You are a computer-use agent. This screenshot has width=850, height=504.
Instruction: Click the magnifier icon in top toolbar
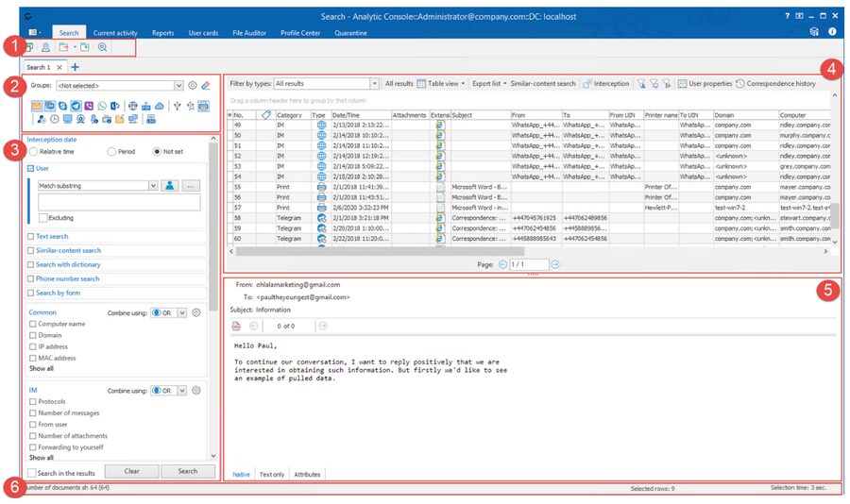(102, 46)
